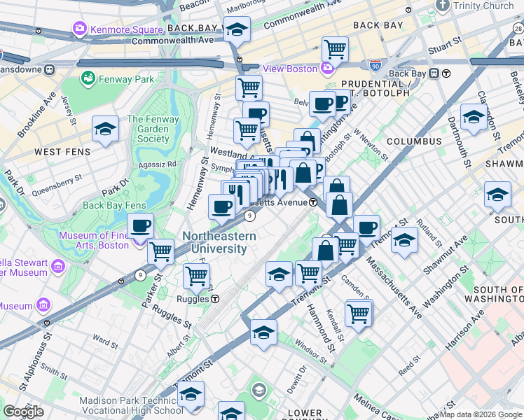Click the coffee cup marker west of Northeastern University
The image size is (524, 420).
[221, 208]
